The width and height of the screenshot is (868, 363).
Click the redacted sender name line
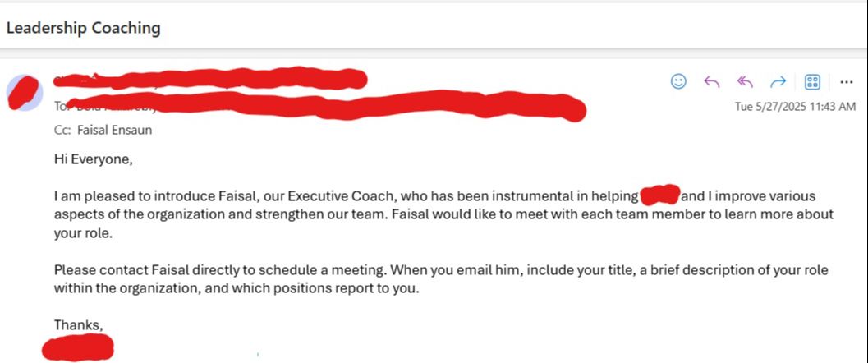210,80
